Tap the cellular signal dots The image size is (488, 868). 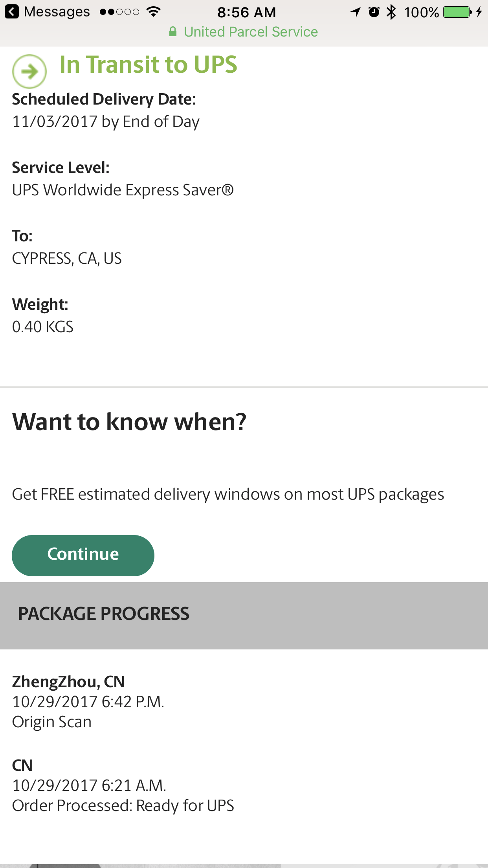(119, 12)
